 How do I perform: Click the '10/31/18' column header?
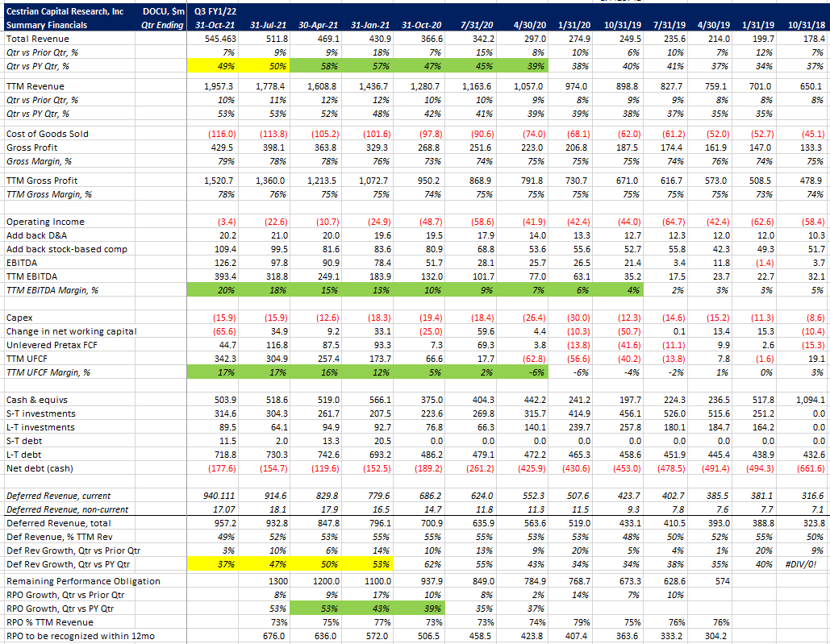(807, 25)
